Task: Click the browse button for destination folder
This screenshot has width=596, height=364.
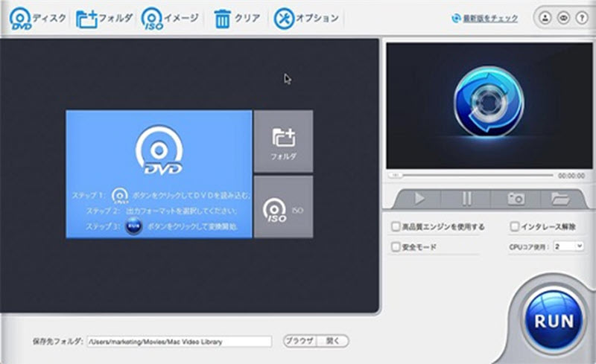Action: tap(300, 341)
